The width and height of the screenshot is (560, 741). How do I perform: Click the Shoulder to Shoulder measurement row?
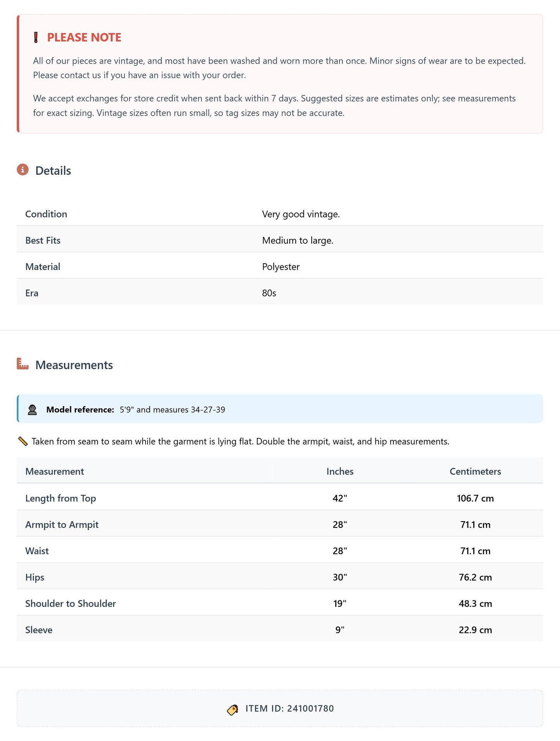tap(280, 603)
